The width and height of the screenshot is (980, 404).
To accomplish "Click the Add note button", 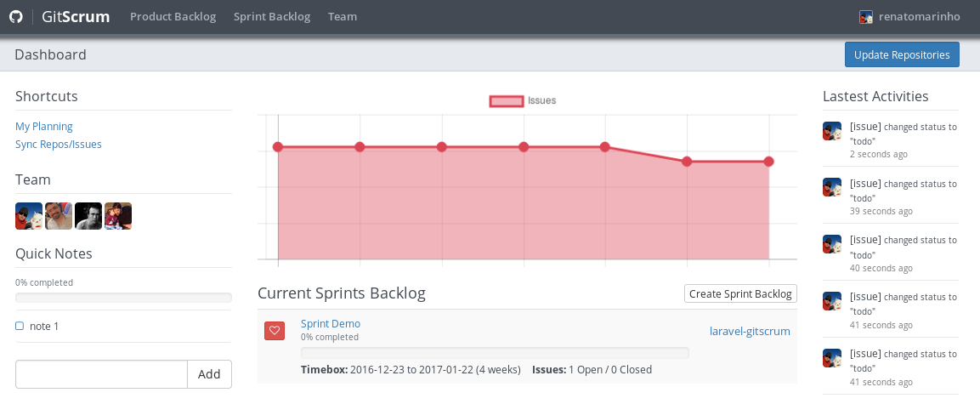I will click(209, 374).
